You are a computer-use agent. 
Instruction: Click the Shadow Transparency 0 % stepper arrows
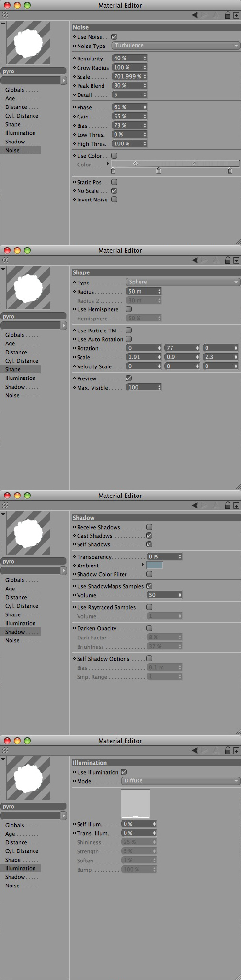(x=180, y=557)
